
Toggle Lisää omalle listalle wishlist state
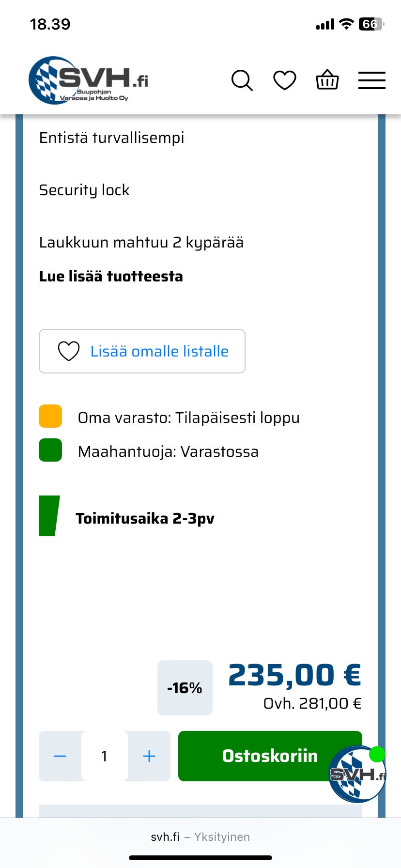(x=142, y=351)
